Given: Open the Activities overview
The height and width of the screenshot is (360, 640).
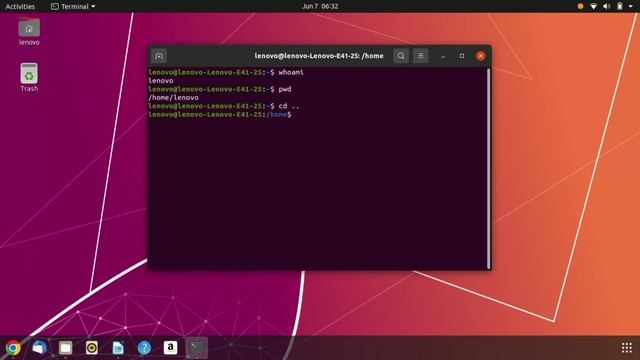Looking at the screenshot, I should pos(20,6).
